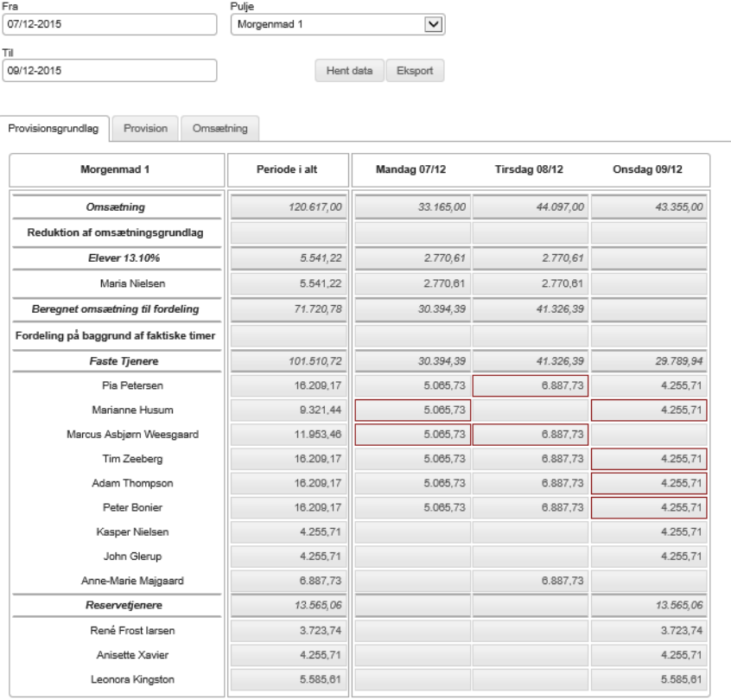Click the Fra date field
This screenshot has height=700, width=731.
110,24
